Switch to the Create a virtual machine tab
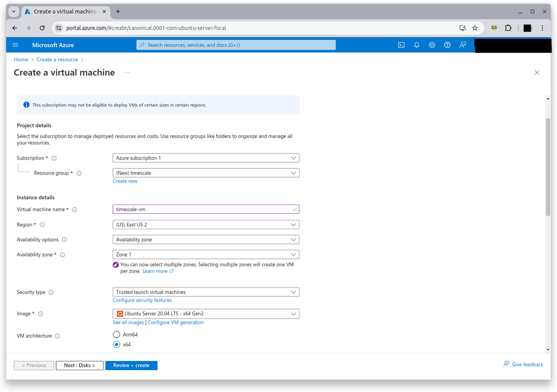The width and height of the screenshot is (557, 392). pos(65,11)
